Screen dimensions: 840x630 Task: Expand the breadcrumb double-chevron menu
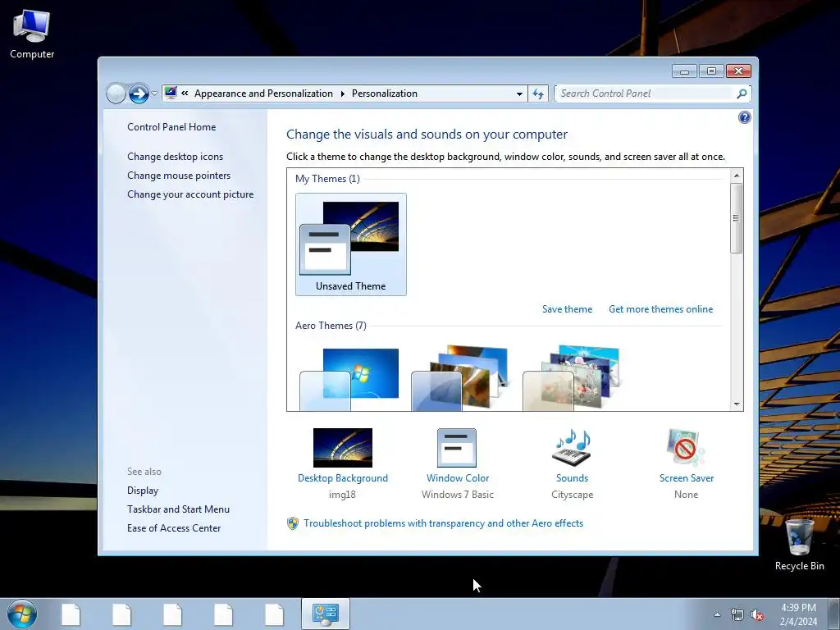[185, 94]
